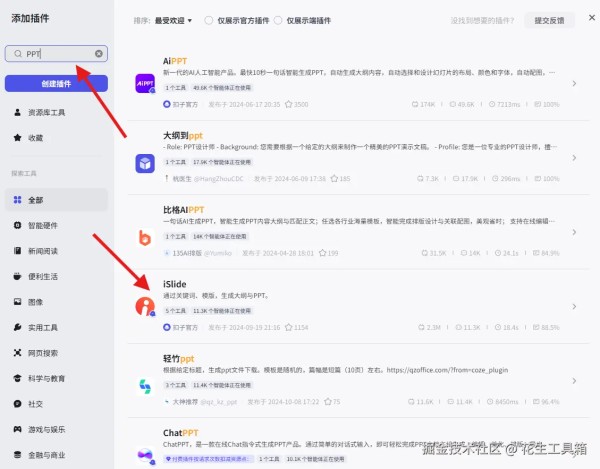The height and width of the screenshot is (469, 600).
Task: Click the 比格AIPPT orange logo icon
Action: click(x=145, y=238)
